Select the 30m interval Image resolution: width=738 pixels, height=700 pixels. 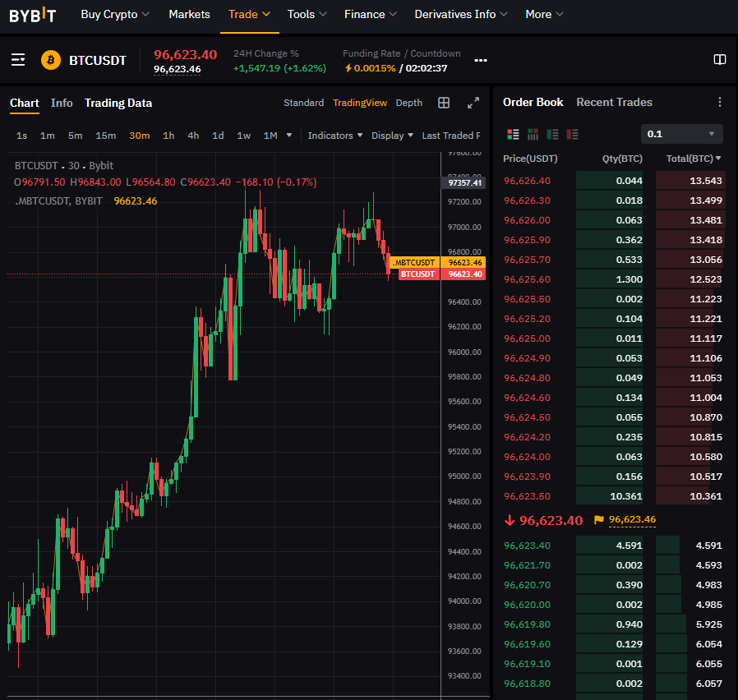tap(140, 136)
